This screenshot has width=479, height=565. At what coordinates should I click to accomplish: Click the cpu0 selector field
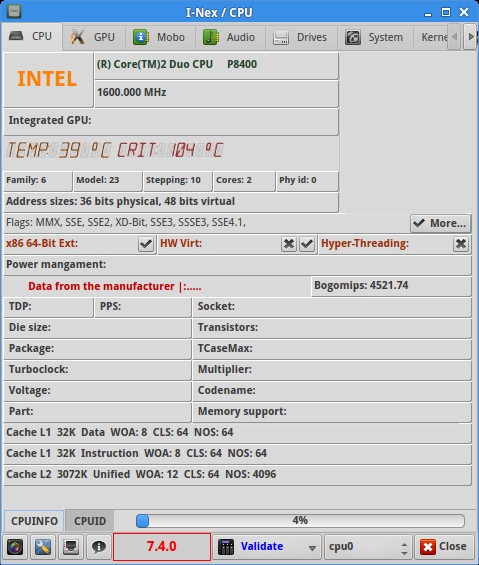point(361,547)
